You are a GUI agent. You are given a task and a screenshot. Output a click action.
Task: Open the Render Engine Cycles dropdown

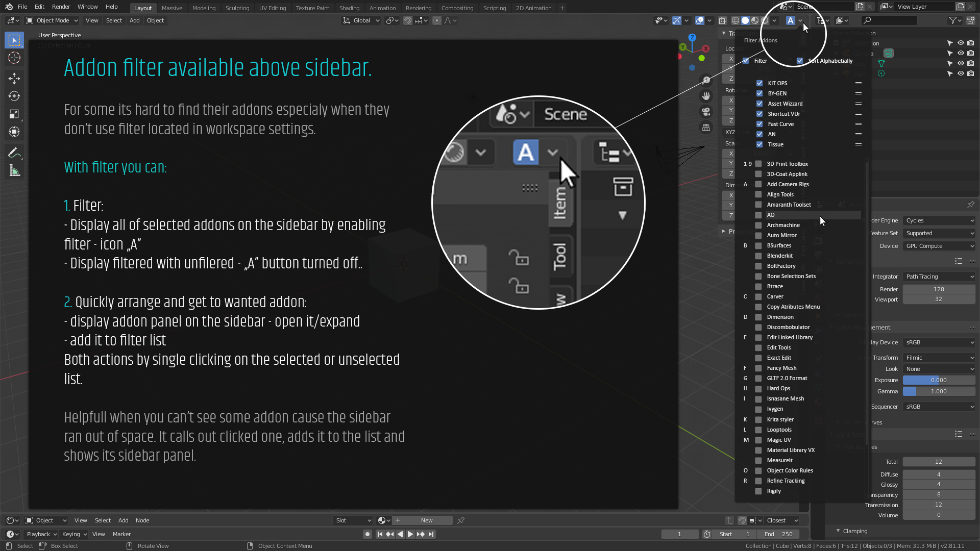pyautogui.click(x=939, y=220)
